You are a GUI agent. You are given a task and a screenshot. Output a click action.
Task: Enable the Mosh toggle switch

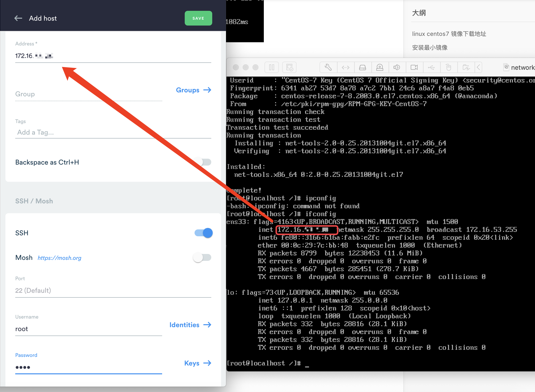pos(202,257)
